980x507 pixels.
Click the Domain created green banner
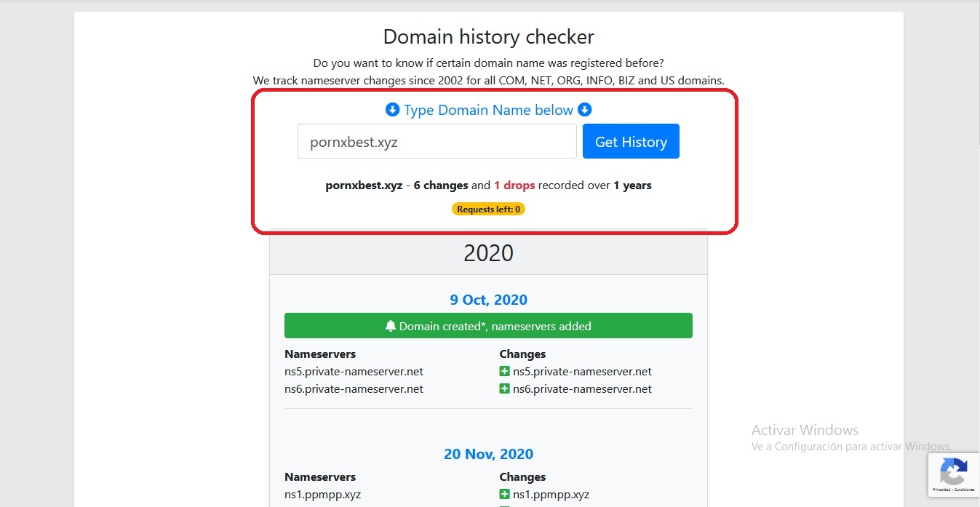pos(488,326)
